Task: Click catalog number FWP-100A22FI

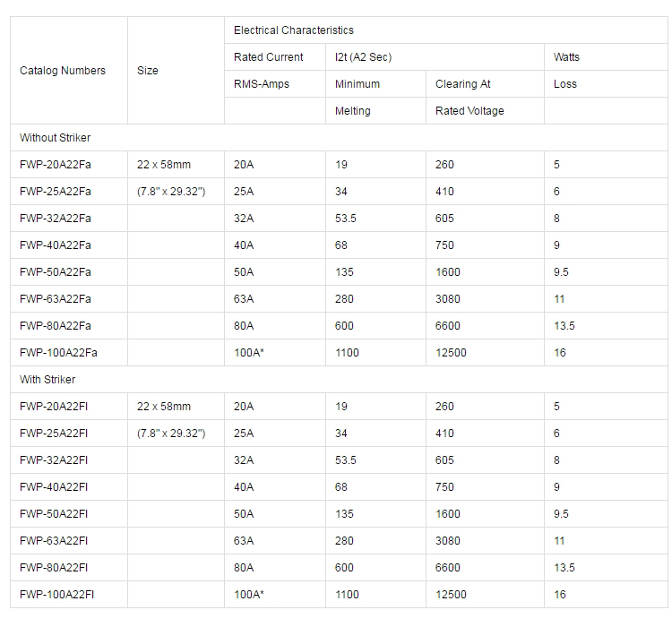Action: (57, 595)
